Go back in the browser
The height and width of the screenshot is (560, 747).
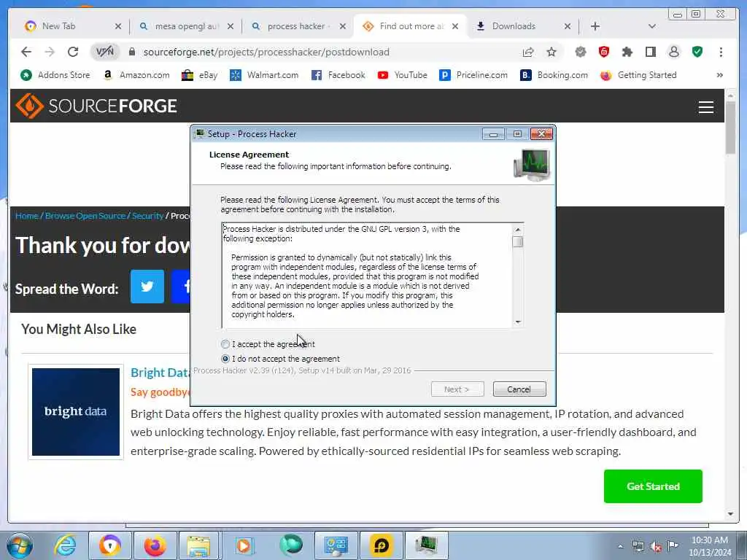pyautogui.click(x=26, y=52)
